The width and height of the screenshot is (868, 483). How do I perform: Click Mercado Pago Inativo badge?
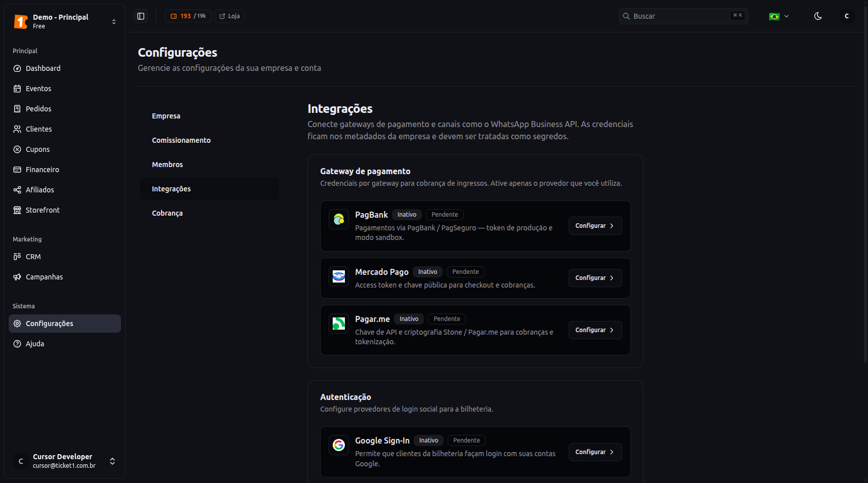pyautogui.click(x=427, y=272)
